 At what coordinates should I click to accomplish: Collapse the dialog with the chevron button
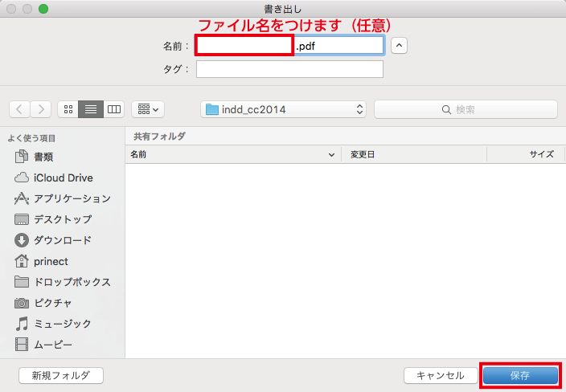pyautogui.click(x=399, y=46)
